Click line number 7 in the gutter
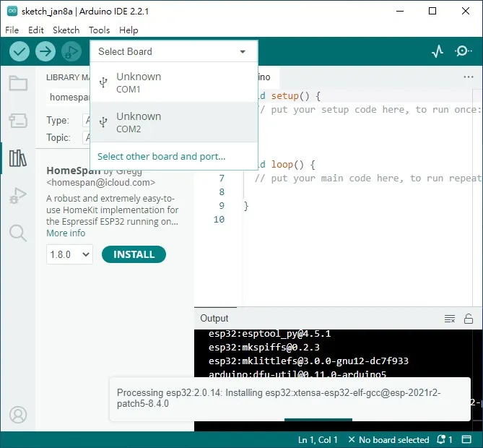The height and width of the screenshot is (448, 483). (x=222, y=178)
